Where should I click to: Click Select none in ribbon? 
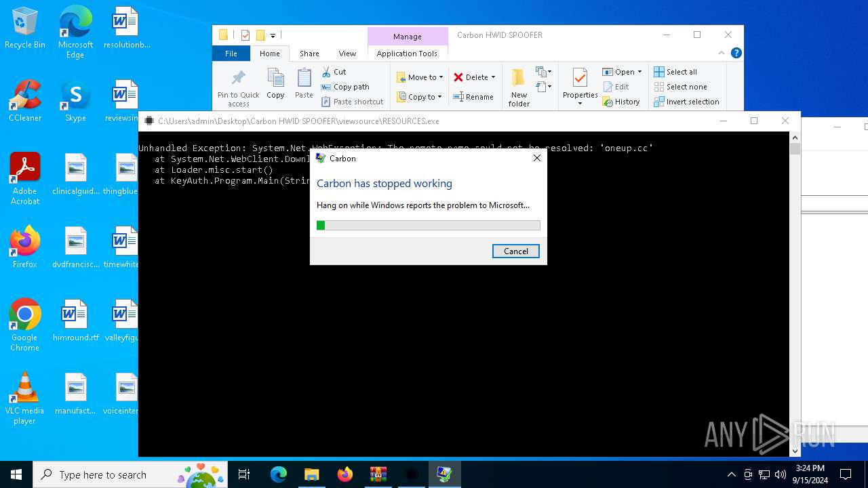[680, 87]
